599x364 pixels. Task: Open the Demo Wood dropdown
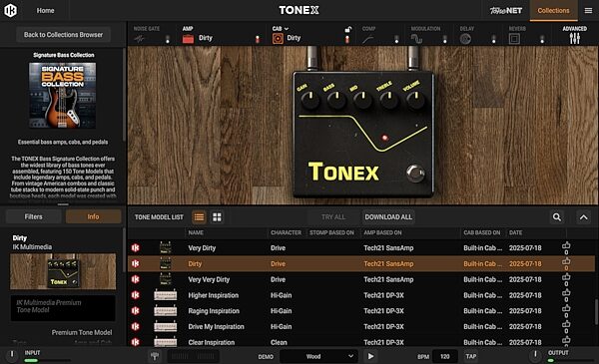[x=318, y=356]
